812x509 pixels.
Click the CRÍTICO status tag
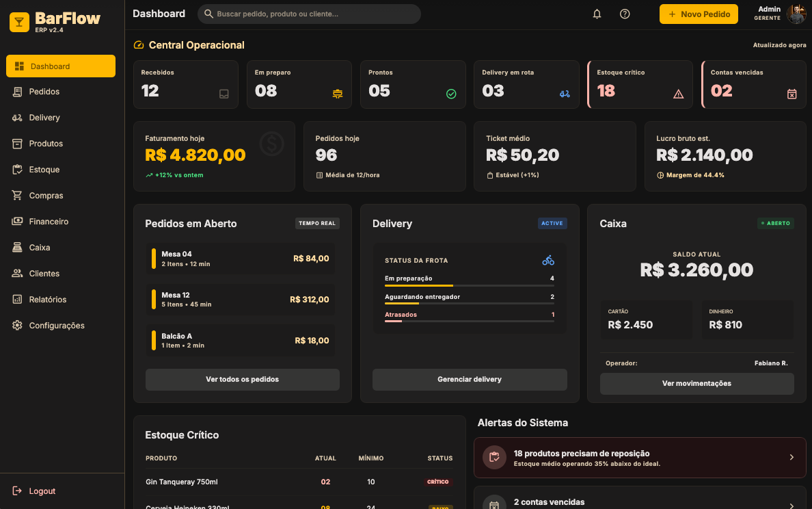[x=437, y=482]
